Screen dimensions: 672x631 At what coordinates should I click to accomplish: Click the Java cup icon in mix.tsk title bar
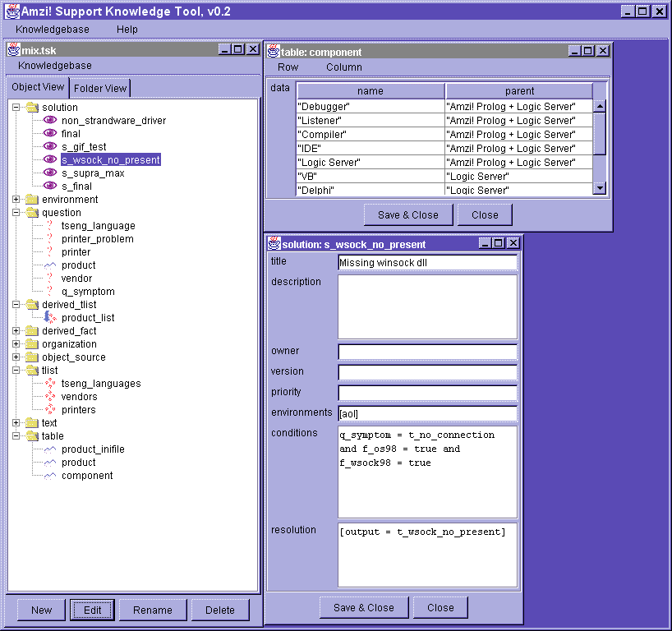point(14,50)
